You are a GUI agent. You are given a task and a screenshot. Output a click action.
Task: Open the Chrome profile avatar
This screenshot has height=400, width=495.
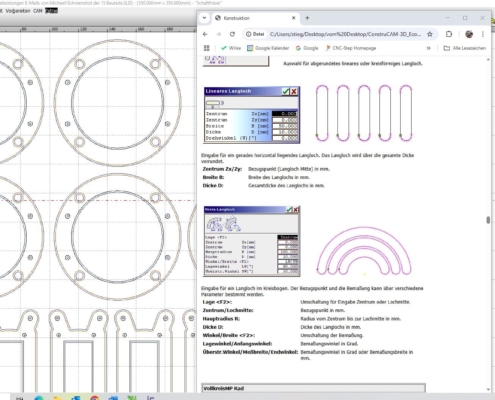(x=469, y=34)
